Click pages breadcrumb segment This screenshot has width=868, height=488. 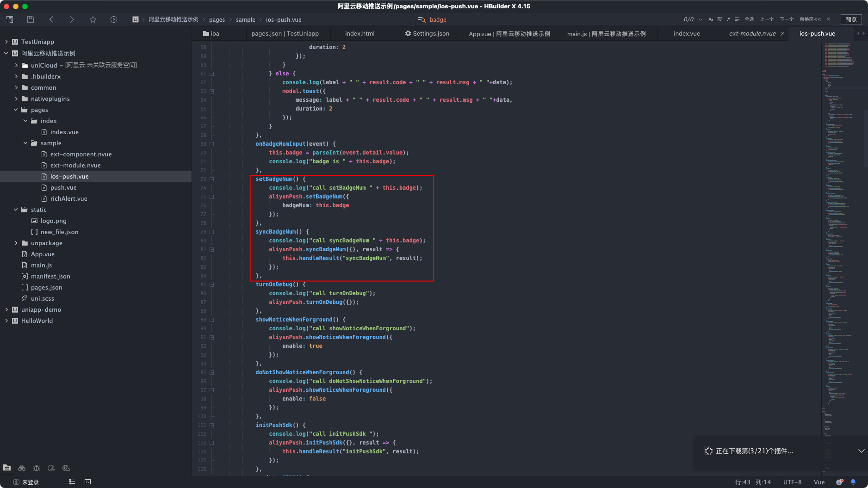pyautogui.click(x=217, y=19)
